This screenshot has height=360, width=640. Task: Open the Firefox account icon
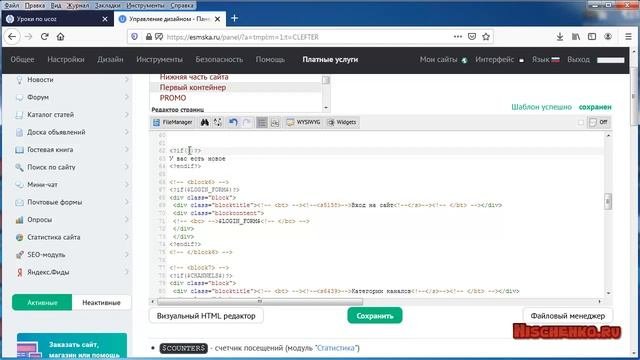point(608,37)
